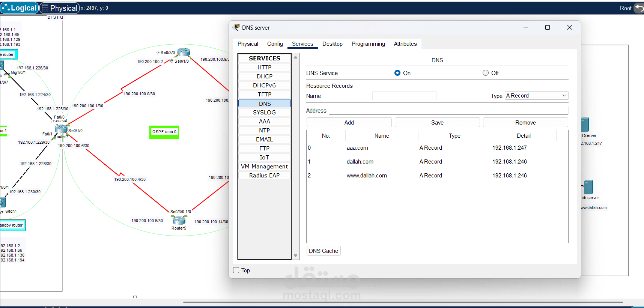Select the www.dallah.com record name
The width and height of the screenshot is (644, 308).
pos(367,176)
